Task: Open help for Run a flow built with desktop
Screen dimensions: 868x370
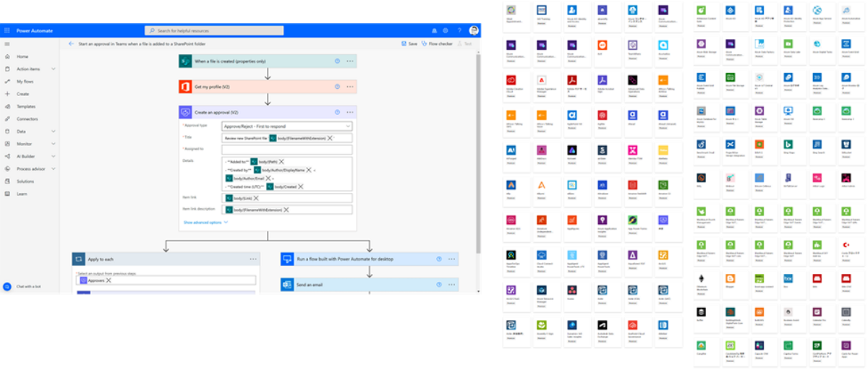Action: click(x=438, y=259)
